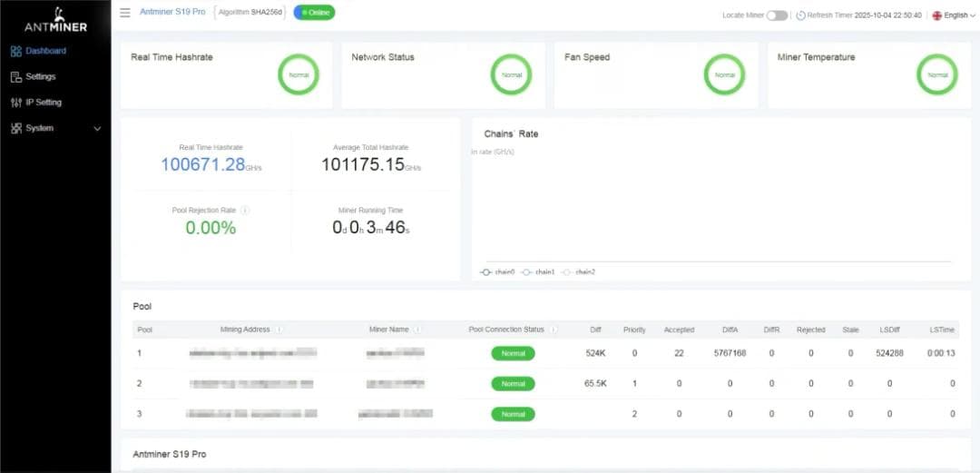This screenshot has height=473, width=980.
Task: Open System sidebar menu item
Action: 39,128
